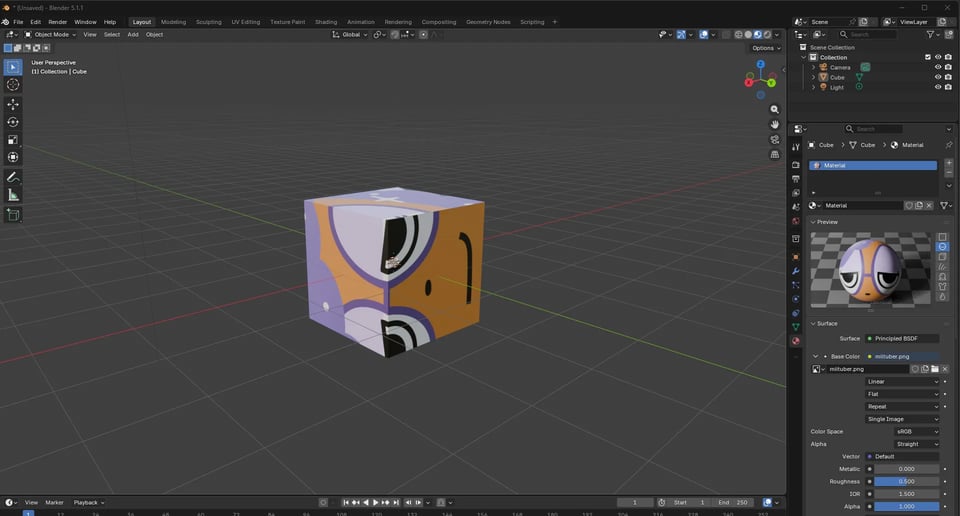The image size is (960, 516).
Task: Uncheck the Collection exclude checkbox
Action: pos(928,57)
